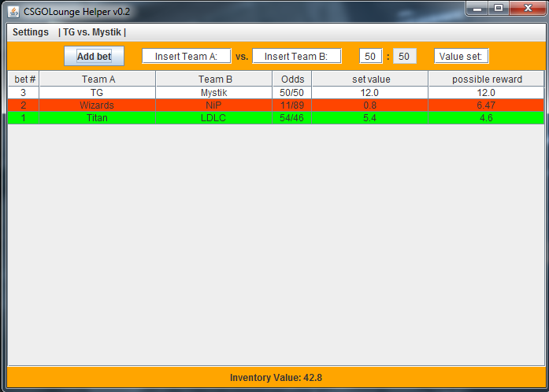Select the '0.8' set value cell

(x=369, y=105)
